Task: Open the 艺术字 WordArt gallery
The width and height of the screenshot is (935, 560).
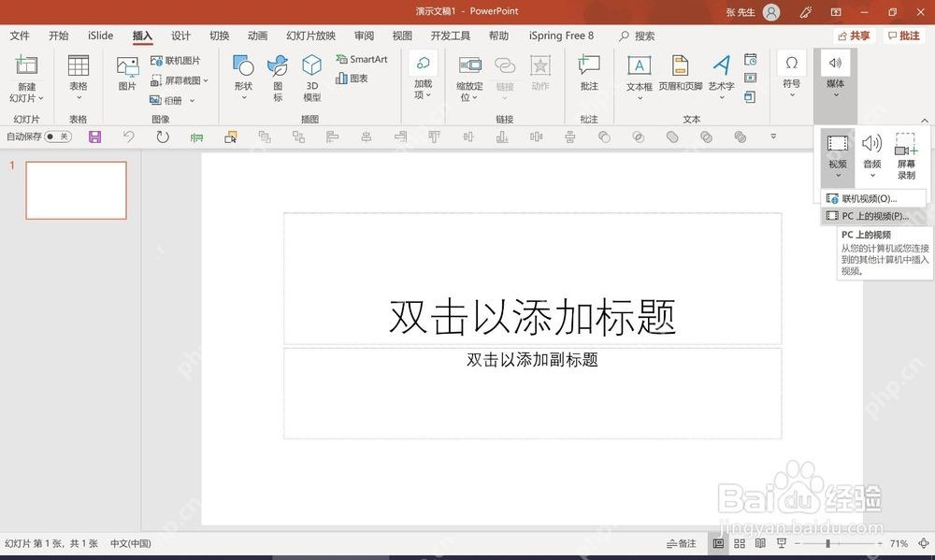Action: (x=722, y=79)
